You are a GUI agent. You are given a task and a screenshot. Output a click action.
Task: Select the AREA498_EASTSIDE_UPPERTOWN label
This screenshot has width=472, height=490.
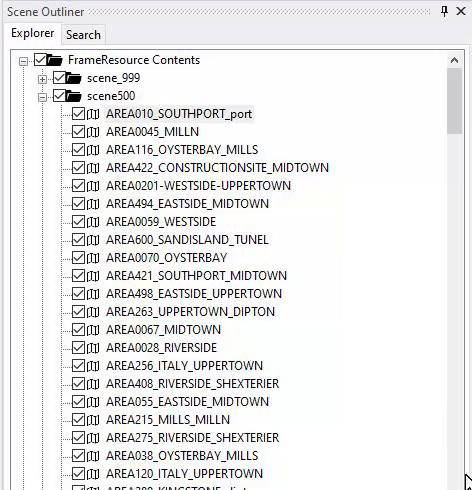tap(194, 294)
